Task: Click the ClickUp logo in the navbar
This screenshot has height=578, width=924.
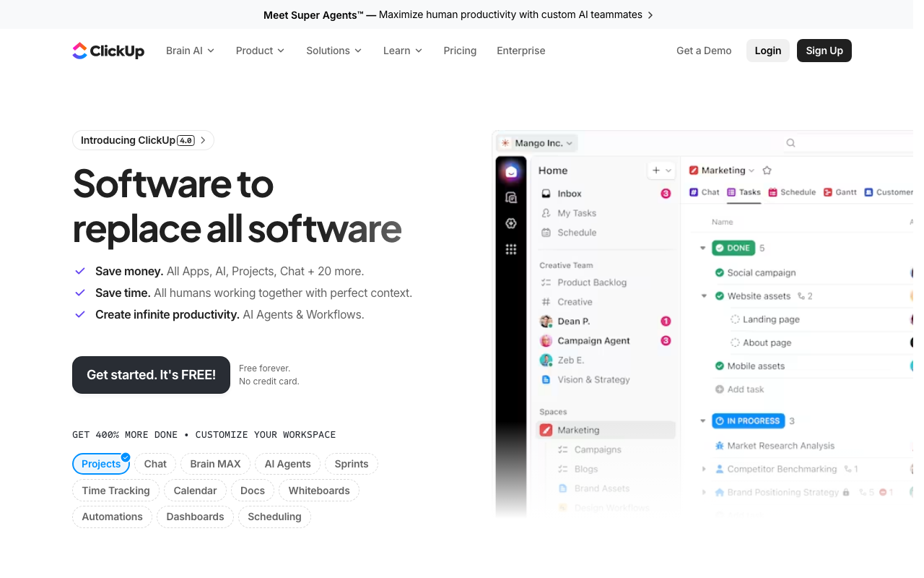Action: pos(108,51)
